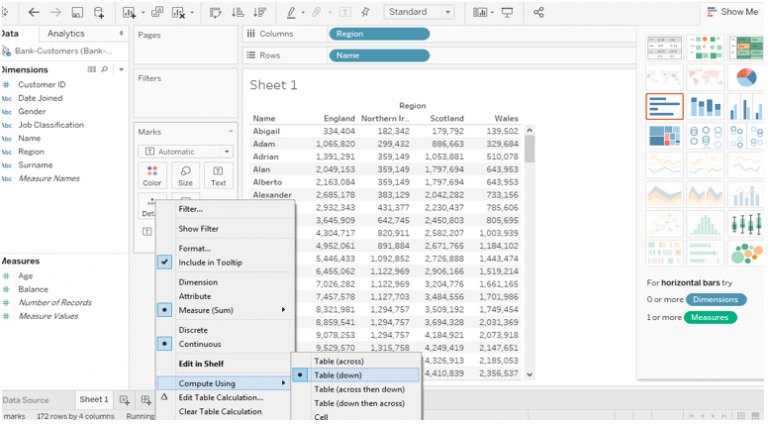Select the pie chart in Show Me
Viewport: 768px width, 424px height.
coord(746,77)
